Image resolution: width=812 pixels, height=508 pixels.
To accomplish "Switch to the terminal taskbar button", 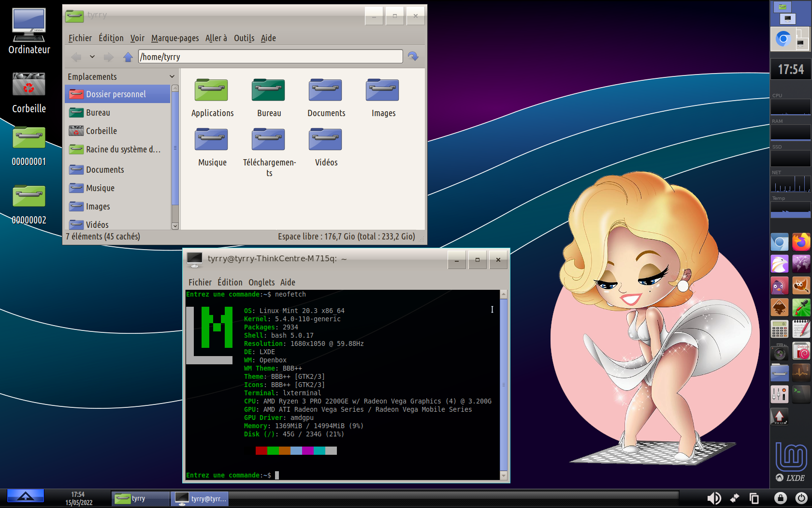I will coord(200,498).
